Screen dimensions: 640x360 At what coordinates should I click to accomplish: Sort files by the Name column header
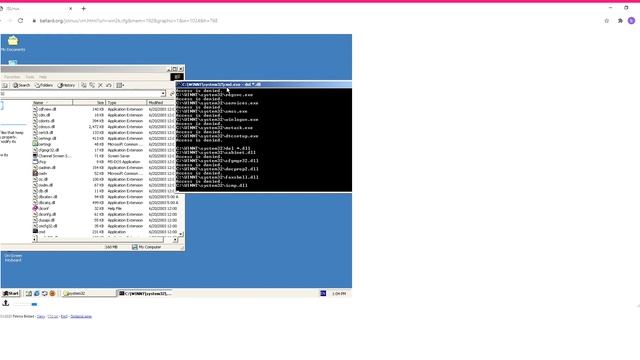coord(52,103)
